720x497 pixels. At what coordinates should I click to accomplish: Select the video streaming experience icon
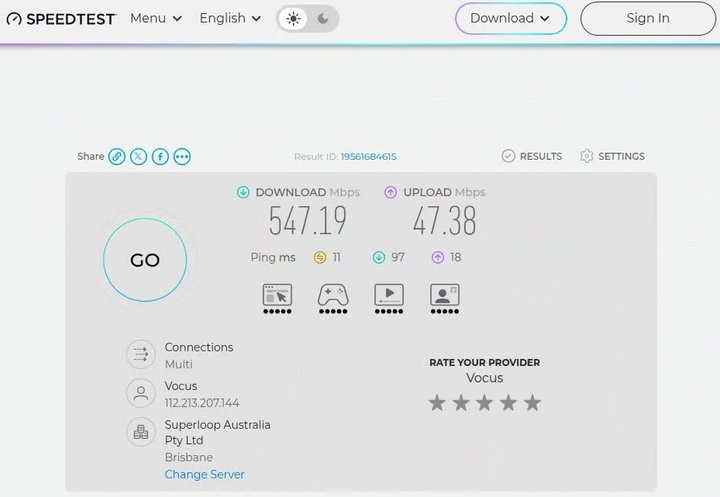(x=389, y=298)
